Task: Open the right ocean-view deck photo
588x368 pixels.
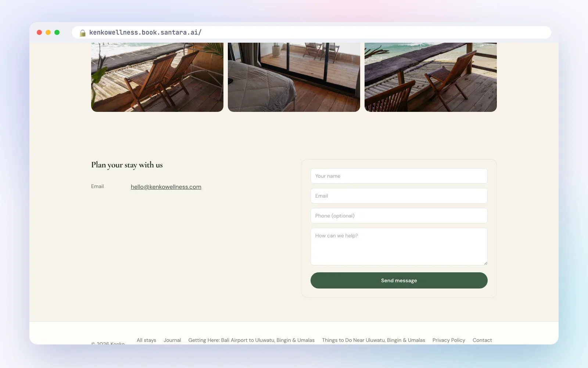Action: click(x=431, y=77)
